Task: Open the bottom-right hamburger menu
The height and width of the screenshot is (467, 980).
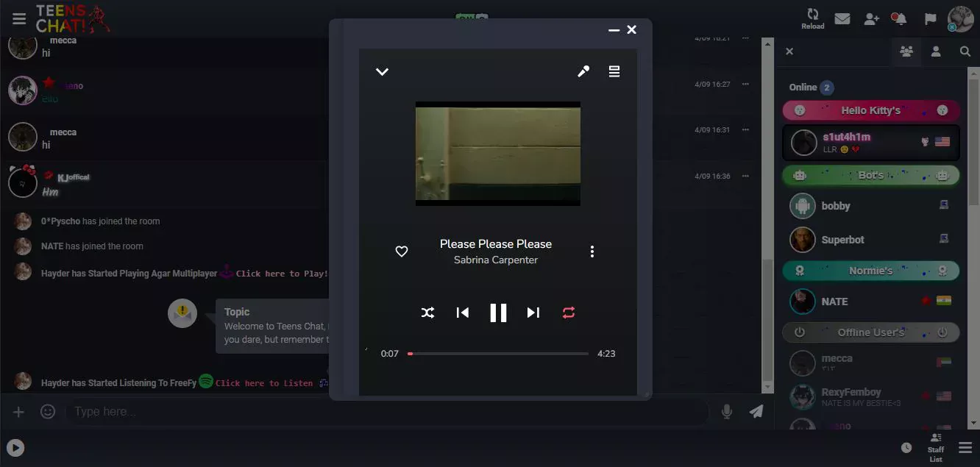Action: coord(965,448)
